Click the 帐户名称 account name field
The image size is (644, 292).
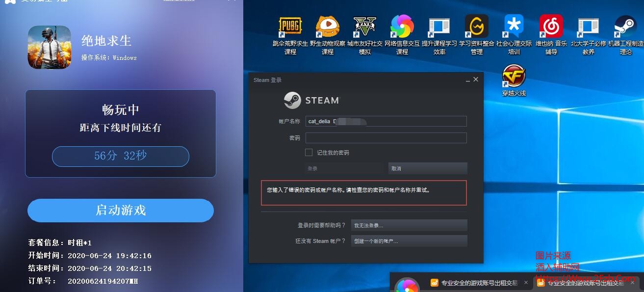pos(386,121)
